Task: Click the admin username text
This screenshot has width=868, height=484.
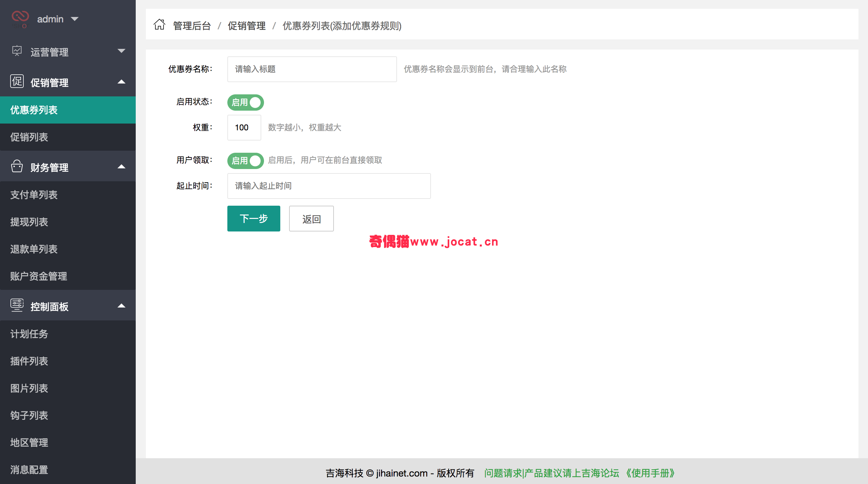Action: (x=50, y=19)
